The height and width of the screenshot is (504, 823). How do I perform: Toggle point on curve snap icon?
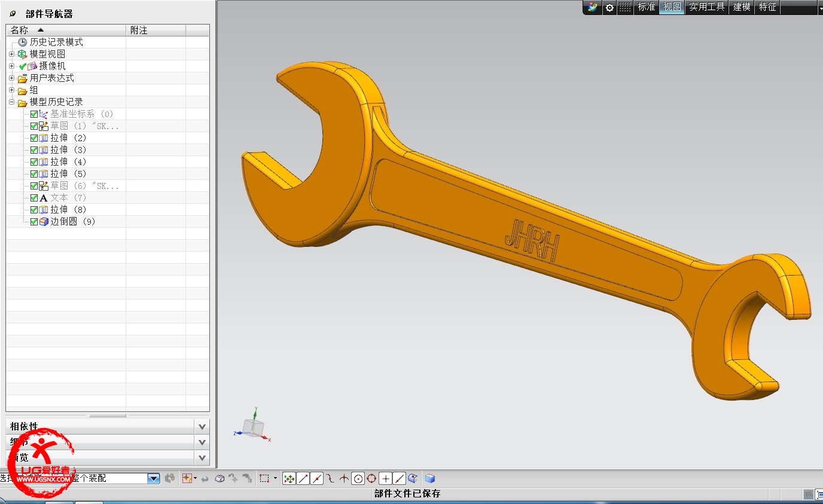pyautogui.click(x=400, y=478)
